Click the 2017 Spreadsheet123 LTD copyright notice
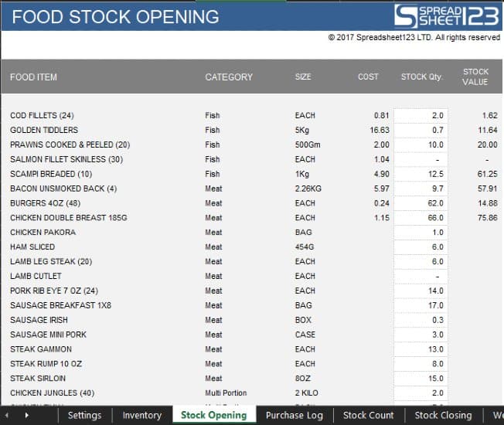 [x=414, y=38]
